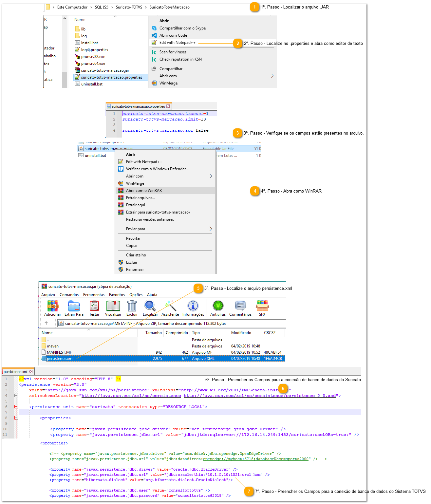Expand the Enviar para submenu arrow
431x504 pixels.
(x=211, y=229)
